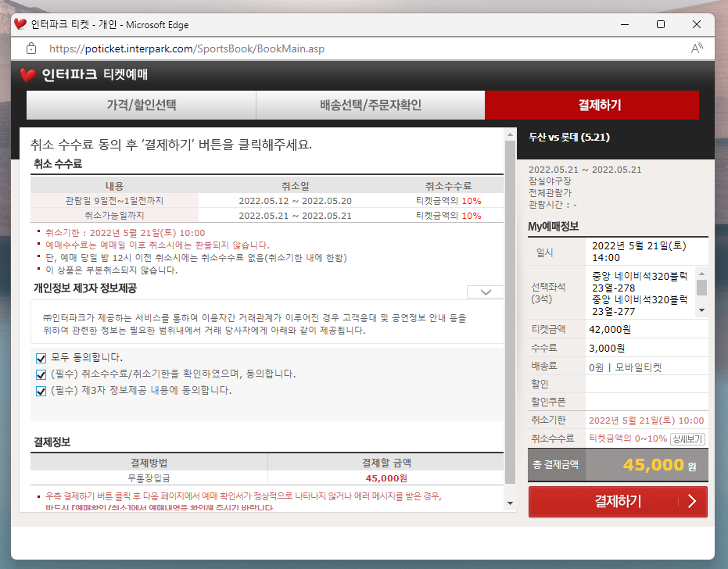Click the red 결제하기 payment button

click(x=618, y=501)
